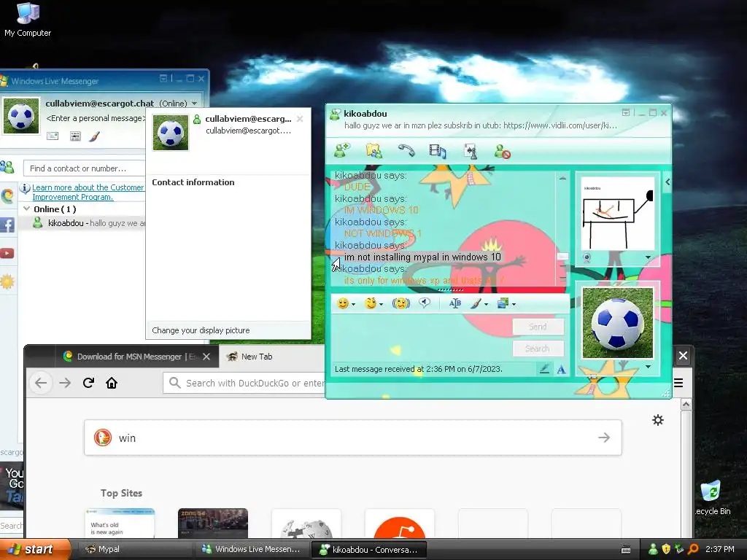Open the status dropdown next to Online
The height and width of the screenshot is (560, 747).
point(194,104)
